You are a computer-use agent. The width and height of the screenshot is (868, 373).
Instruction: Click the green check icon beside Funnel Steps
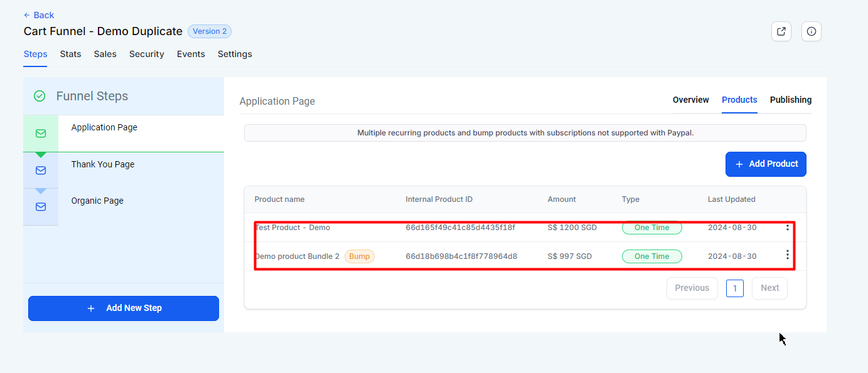pos(40,96)
